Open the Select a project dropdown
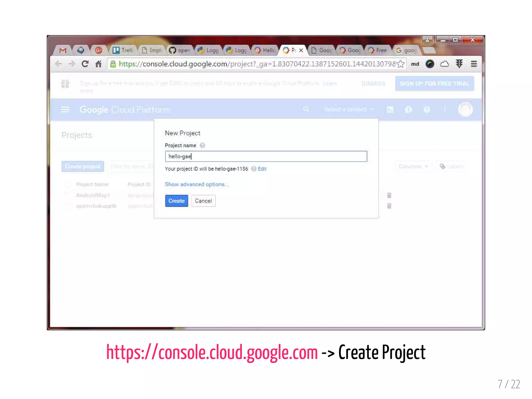This screenshot has height=399, width=532. 349,110
